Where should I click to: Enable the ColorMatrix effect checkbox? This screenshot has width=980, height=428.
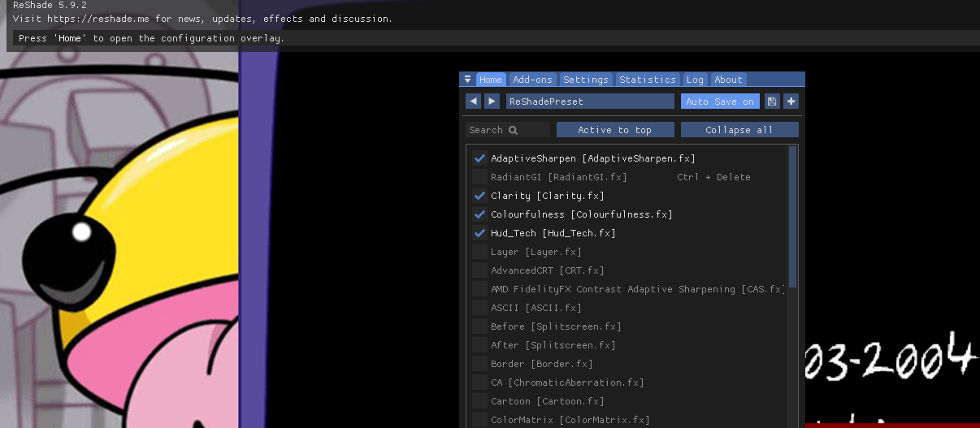pos(479,420)
